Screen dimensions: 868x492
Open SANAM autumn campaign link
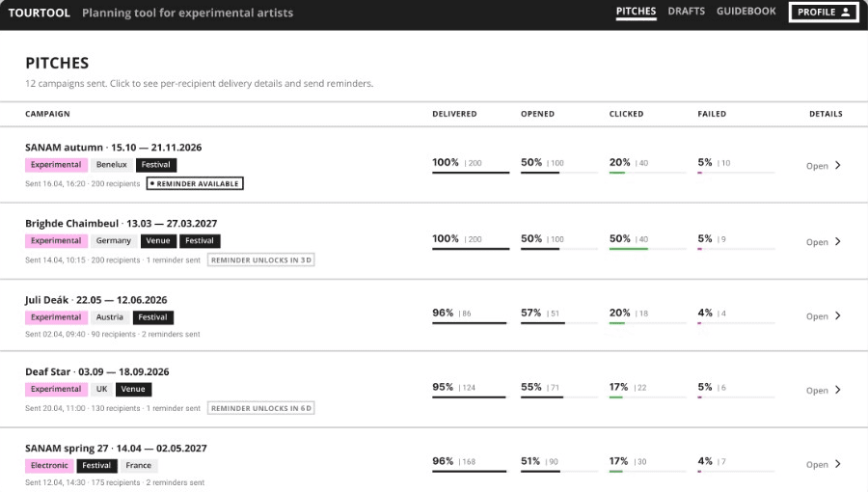click(113, 148)
